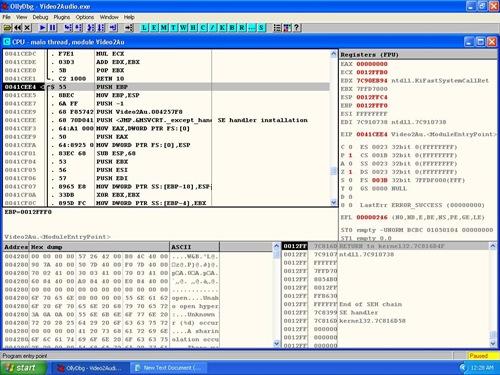Click the Help question mark icon
Viewport: 500px width, 375px height.
[297, 28]
